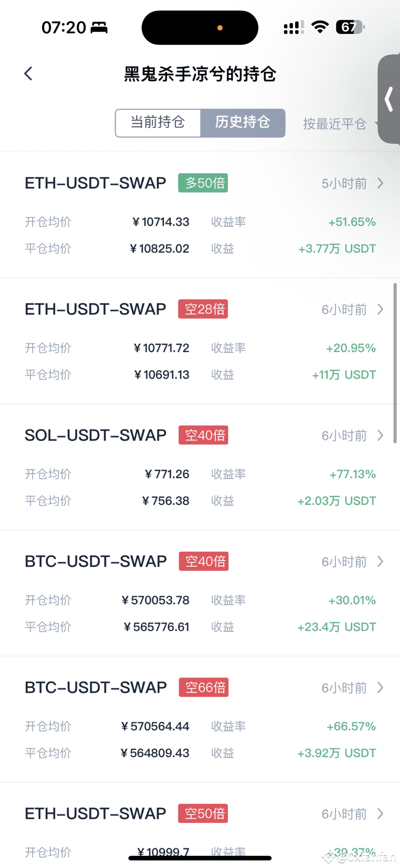The height and width of the screenshot is (868, 400).
Task: Switch to 当前持仓 tab
Action: click(x=158, y=123)
